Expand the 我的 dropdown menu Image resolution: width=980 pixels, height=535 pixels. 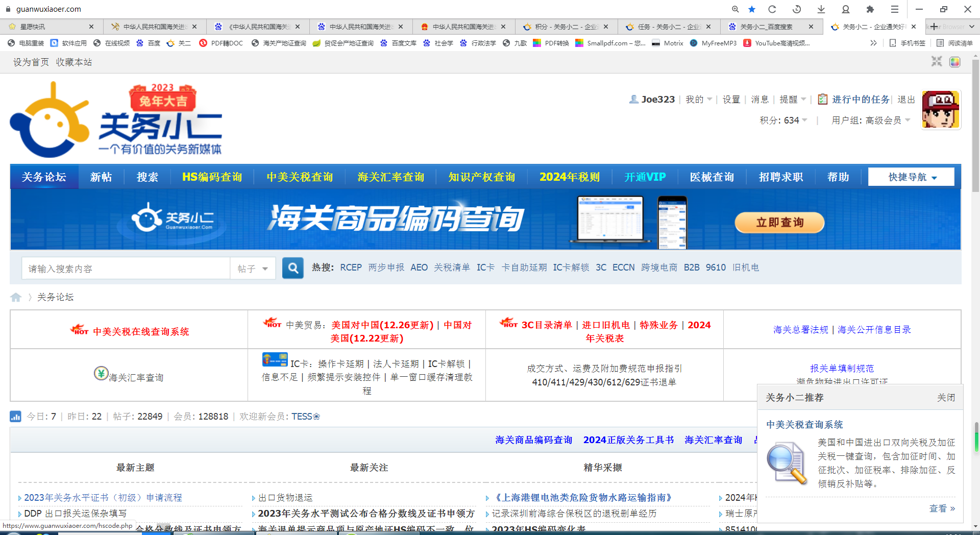(699, 99)
